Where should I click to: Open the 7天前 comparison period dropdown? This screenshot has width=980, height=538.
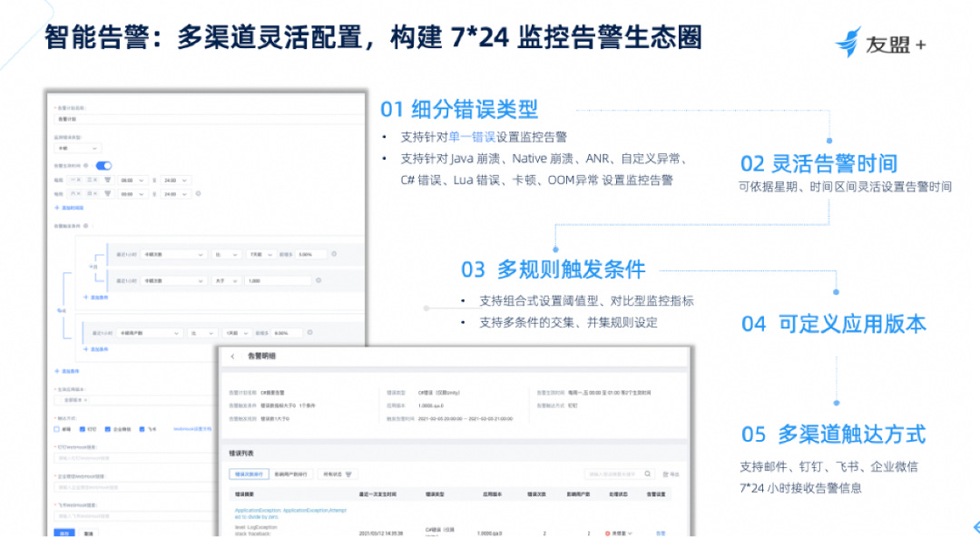(x=260, y=254)
